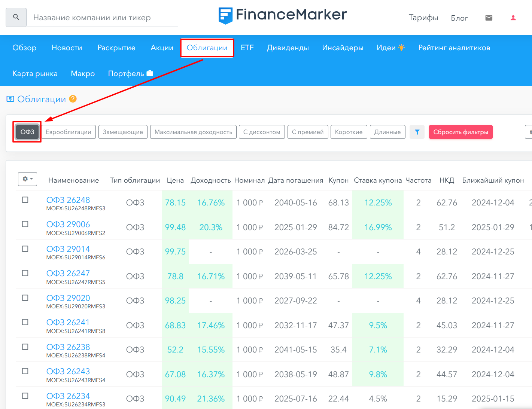532x409 pixels.
Task: Open the table column settings gear dropdown
Action: [x=27, y=179]
